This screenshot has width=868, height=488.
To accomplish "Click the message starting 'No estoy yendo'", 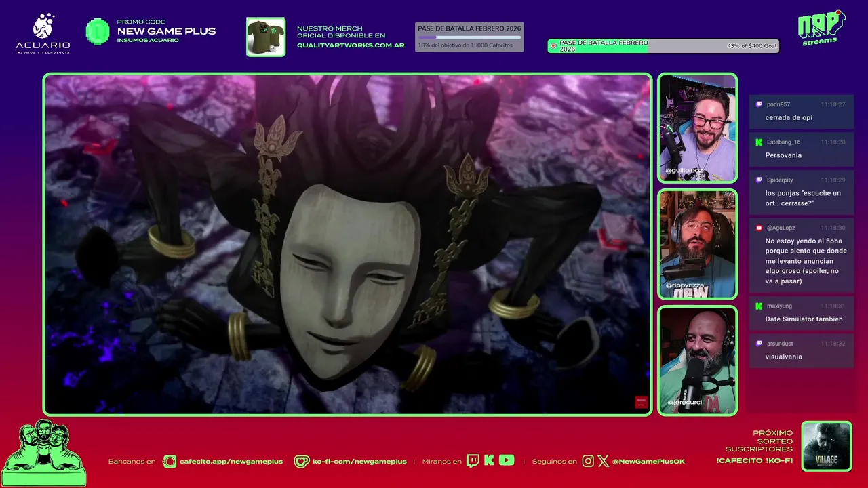I will pyautogui.click(x=806, y=261).
